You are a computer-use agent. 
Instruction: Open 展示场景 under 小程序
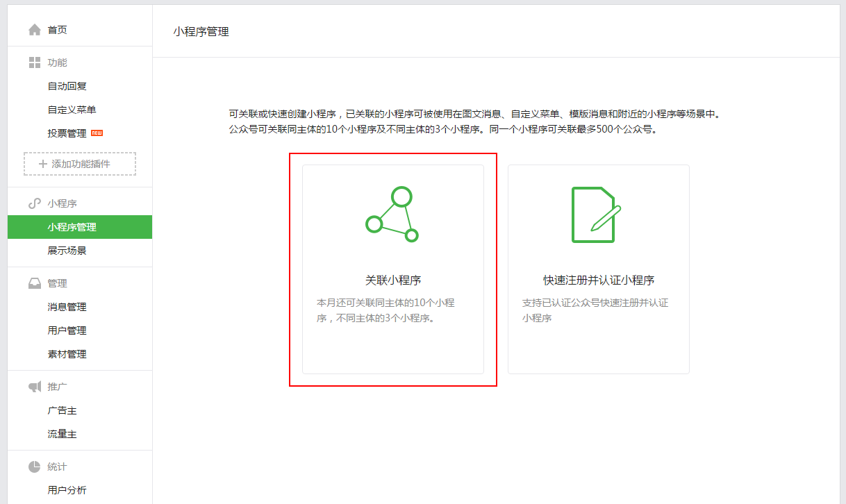coord(67,251)
